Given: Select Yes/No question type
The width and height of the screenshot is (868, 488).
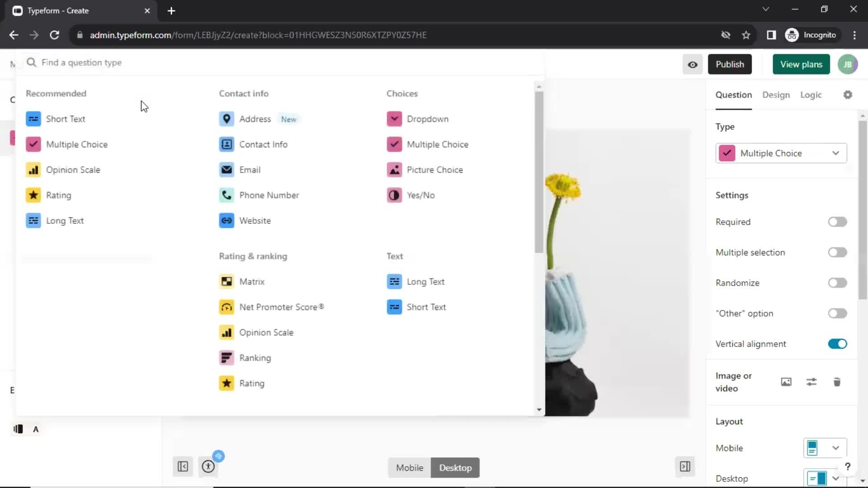Looking at the screenshot, I should point(411,195).
